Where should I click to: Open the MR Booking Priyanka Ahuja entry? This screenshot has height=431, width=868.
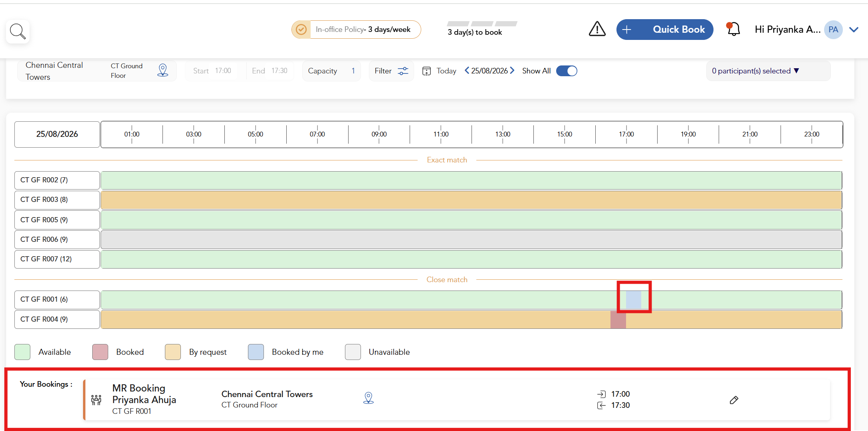pos(457,399)
